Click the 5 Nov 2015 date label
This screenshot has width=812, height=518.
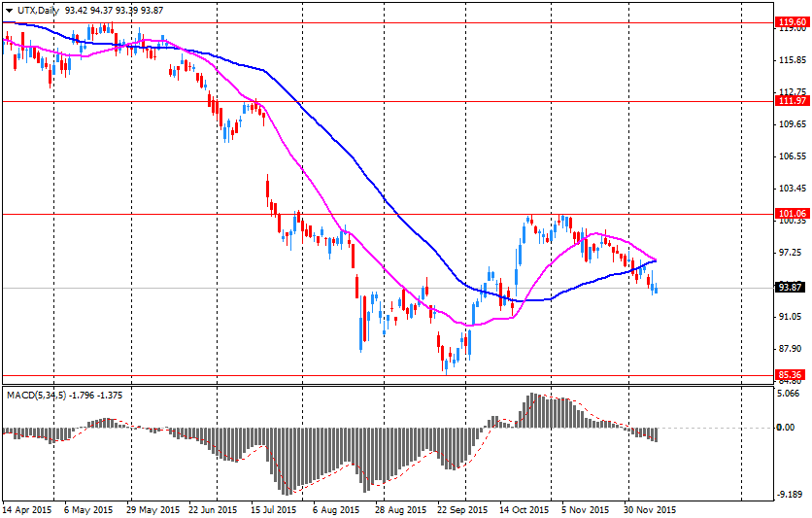585,510
